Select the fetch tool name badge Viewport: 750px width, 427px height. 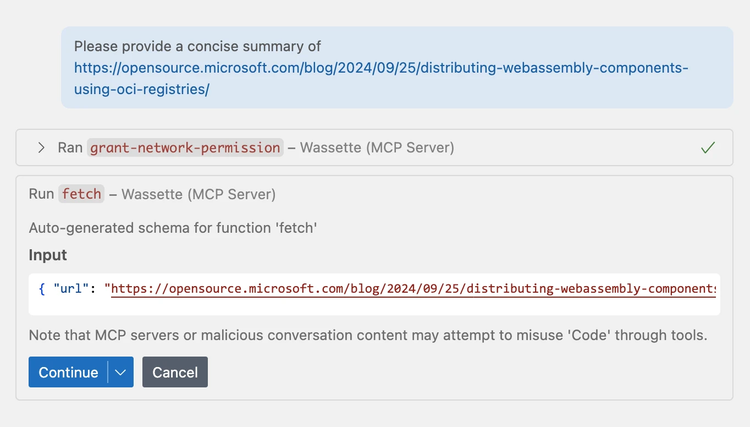(81, 193)
